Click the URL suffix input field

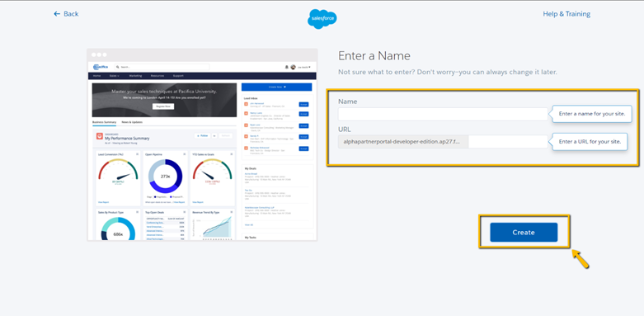click(508, 142)
